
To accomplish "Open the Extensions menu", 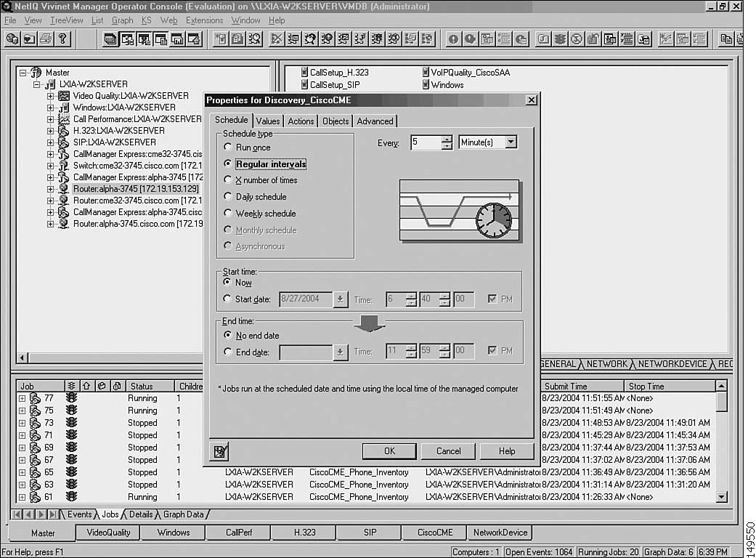I will pos(204,20).
